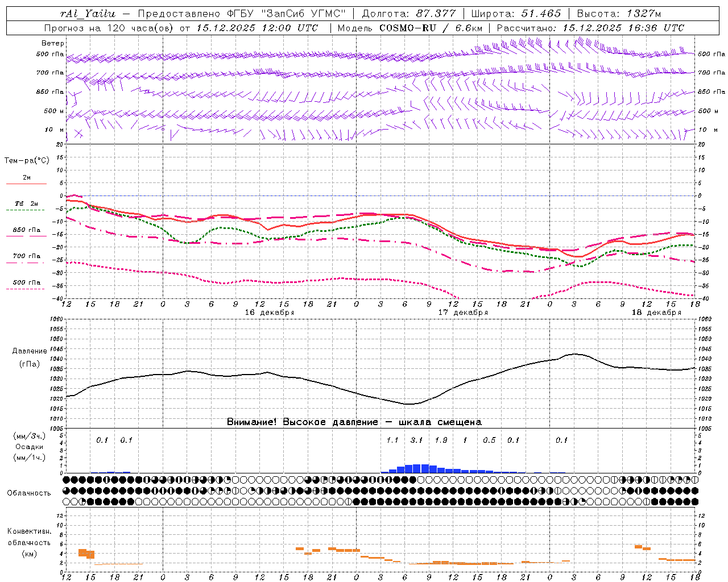The height and width of the screenshot is (582, 728).
Task: Click the '(мм/1ч.)' precipitation unit label
Action: coord(30,458)
